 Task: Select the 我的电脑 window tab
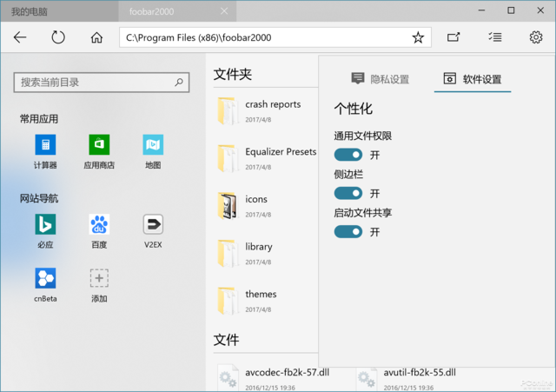(x=60, y=11)
